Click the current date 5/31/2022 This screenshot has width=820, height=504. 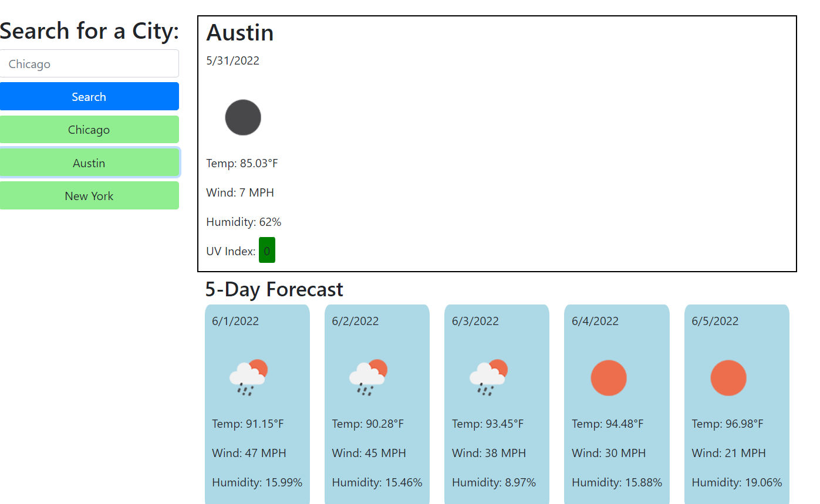233,61
